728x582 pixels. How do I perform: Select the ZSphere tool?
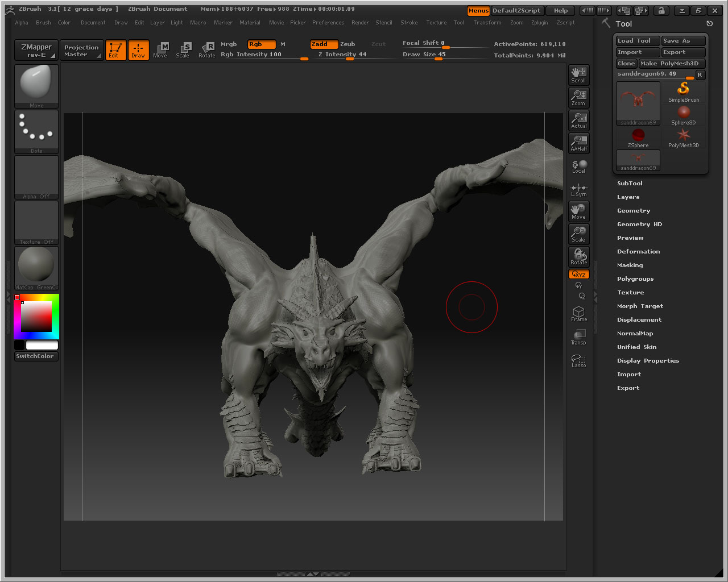(638, 138)
